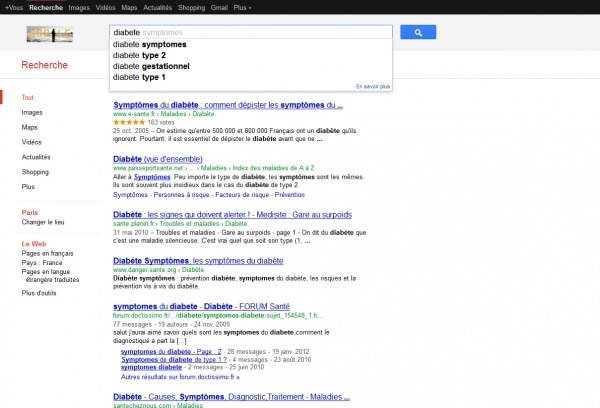Select Recherche in the top bar
This screenshot has height=408, width=600.
(46, 8)
